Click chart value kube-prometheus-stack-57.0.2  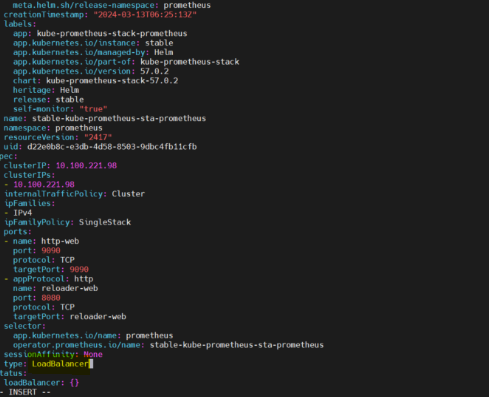pos(112,81)
